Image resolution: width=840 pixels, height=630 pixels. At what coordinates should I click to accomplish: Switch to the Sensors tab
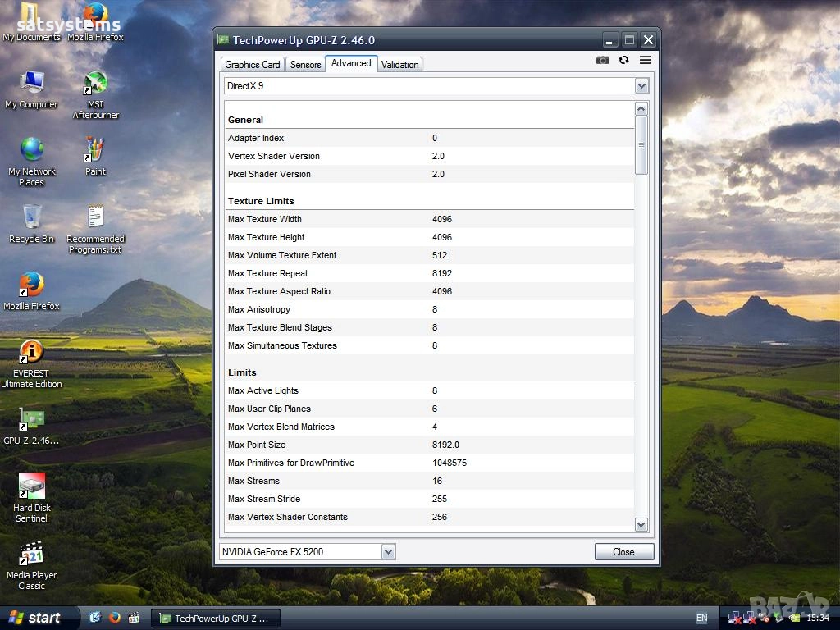pos(305,65)
